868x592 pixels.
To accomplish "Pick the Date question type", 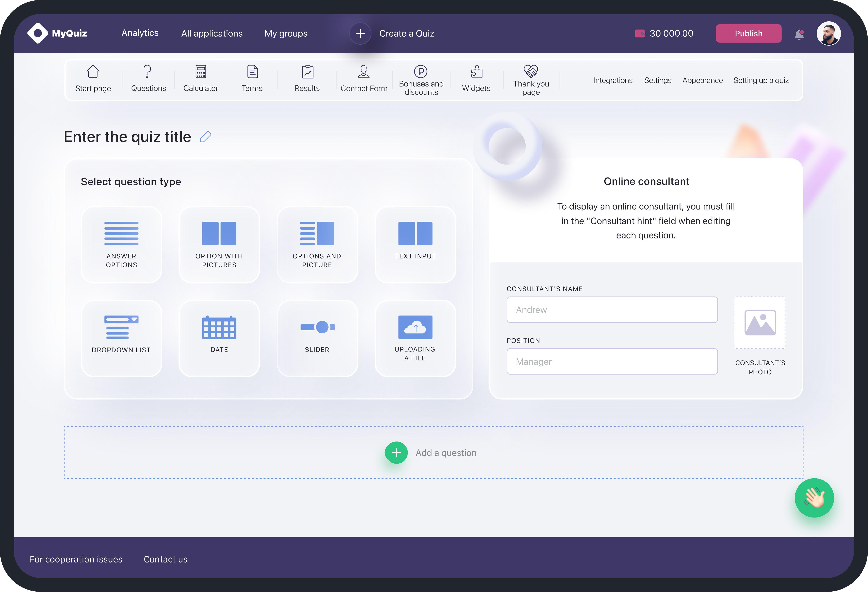I will (219, 338).
